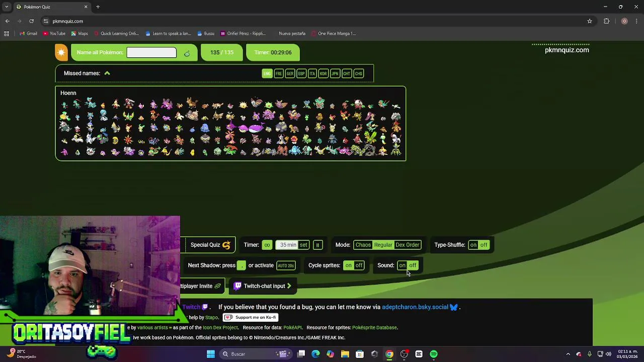Image resolution: width=644 pixels, height=362 pixels.
Task: Open the Special Quiz button
Action: pyautogui.click(x=210, y=245)
